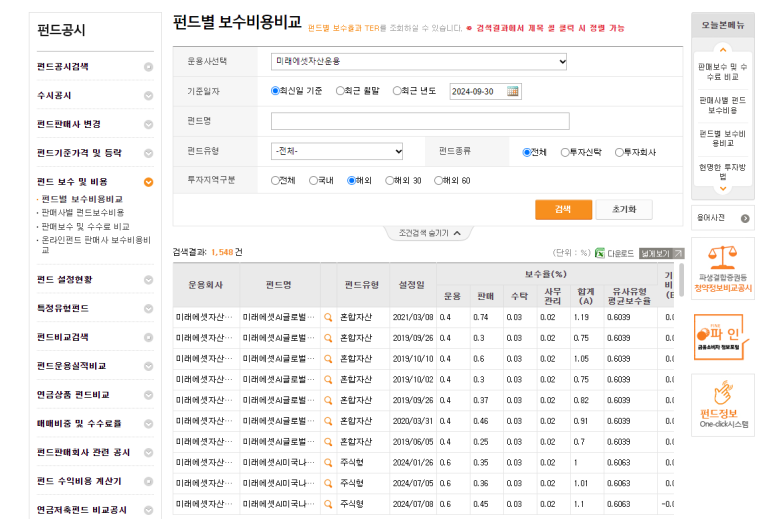Select 투자신탁 radio button
The width and height of the screenshot is (773, 519).
[x=565, y=152]
